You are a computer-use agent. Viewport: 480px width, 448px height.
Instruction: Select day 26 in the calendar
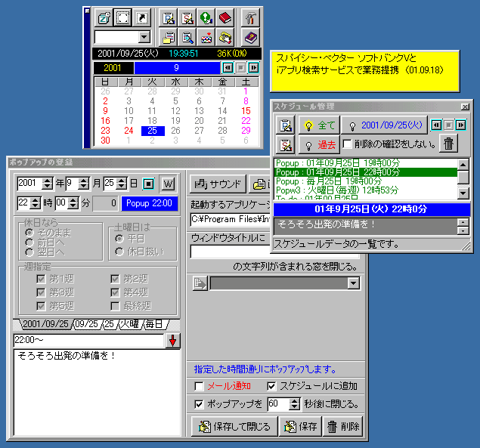click(176, 130)
